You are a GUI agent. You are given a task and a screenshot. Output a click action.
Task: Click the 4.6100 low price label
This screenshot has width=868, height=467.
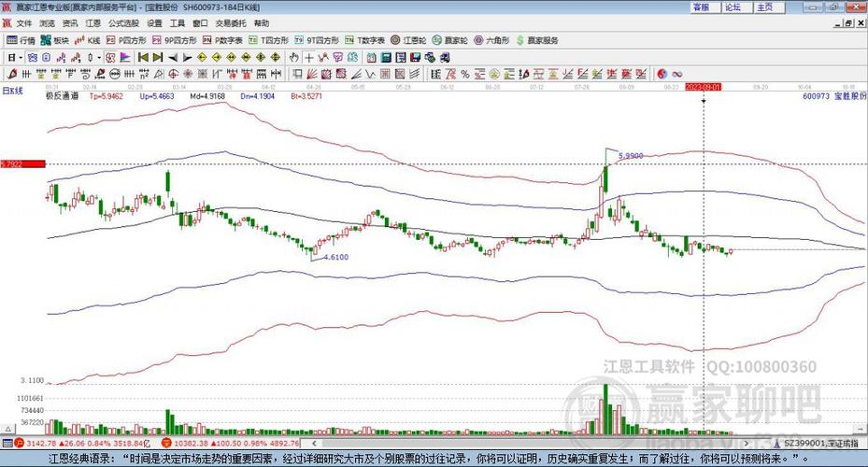pyautogui.click(x=336, y=257)
